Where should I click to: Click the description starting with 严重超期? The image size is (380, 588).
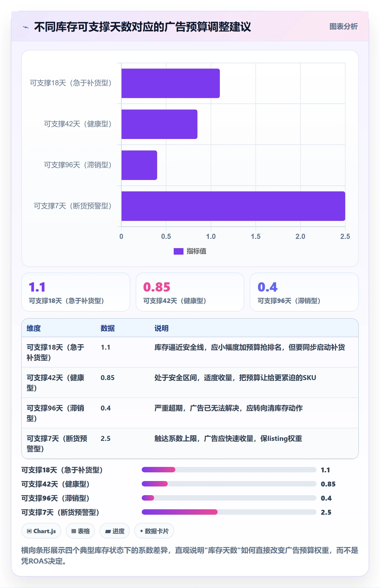tap(229, 408)
